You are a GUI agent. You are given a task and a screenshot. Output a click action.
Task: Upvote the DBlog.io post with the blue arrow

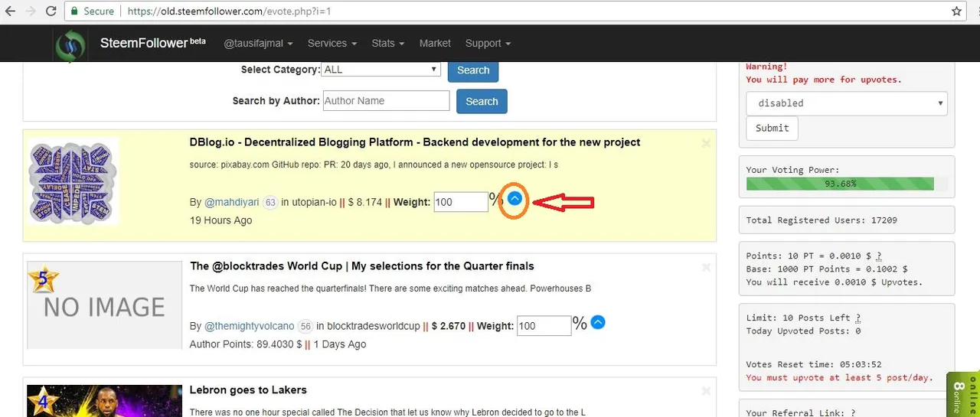pos(515,198)
